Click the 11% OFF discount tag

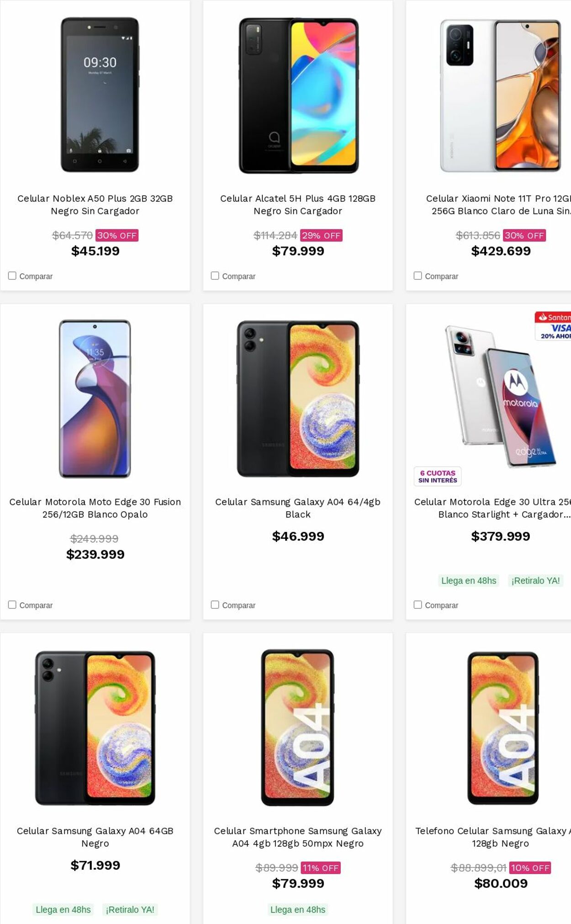click(321, 868)
